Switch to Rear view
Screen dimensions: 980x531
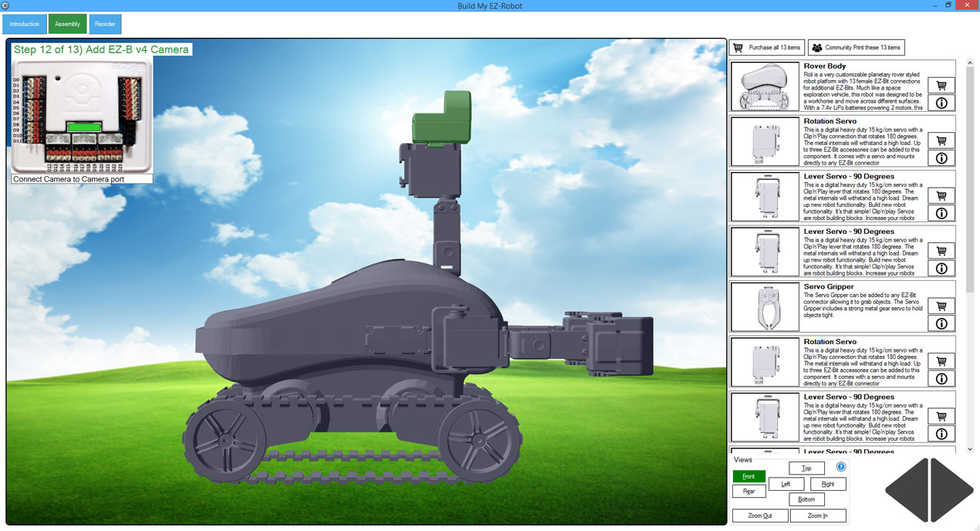click(749, 492)
